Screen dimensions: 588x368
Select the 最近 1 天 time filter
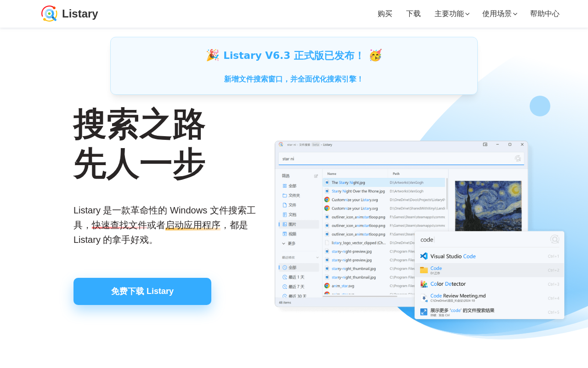(299, 277)
